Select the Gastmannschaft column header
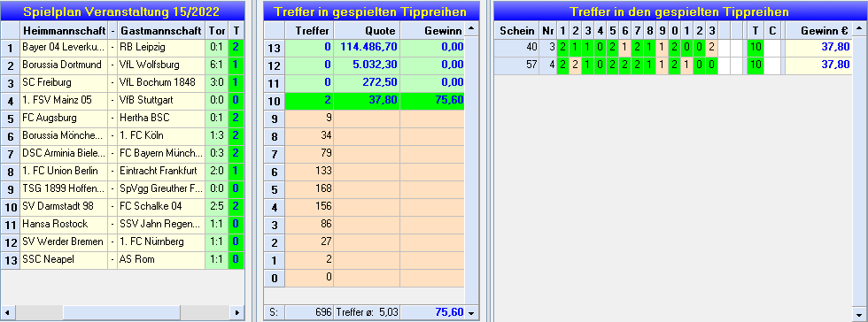The image size is (868, 322). (x=161, y=30)
